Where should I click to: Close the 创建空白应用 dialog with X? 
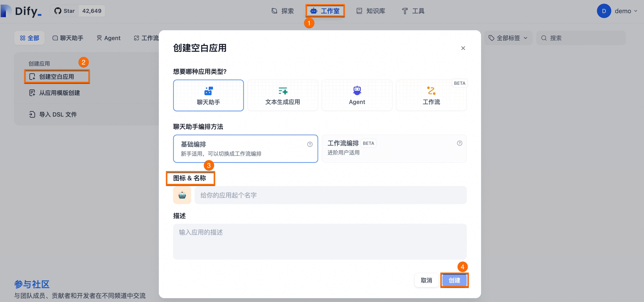[x=463, y=48]
